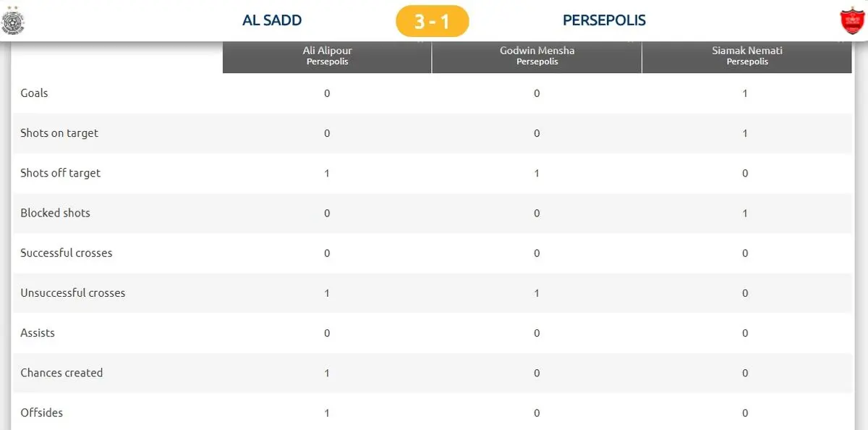The image size is (868, 430).
Task: Click the Al Sadd club crest
Action: 13,21
